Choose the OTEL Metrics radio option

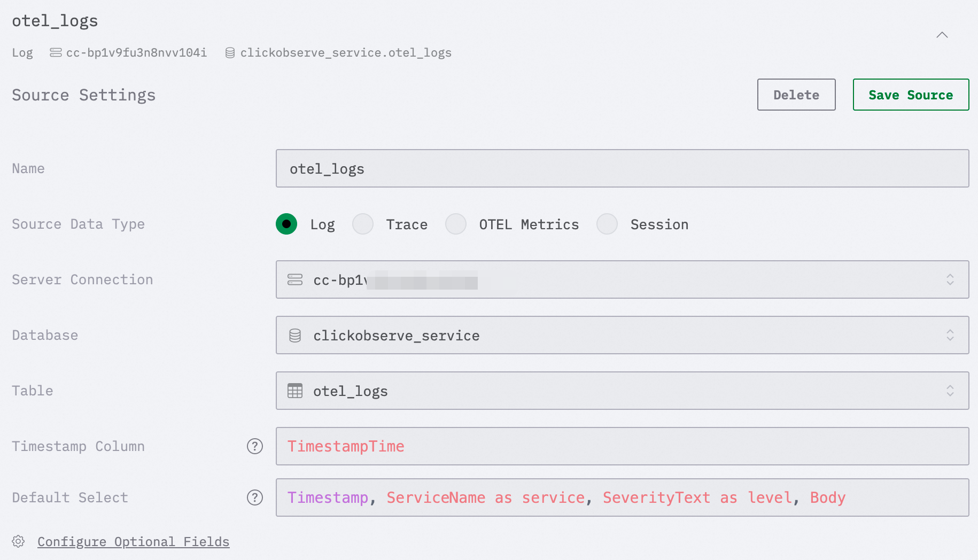(x=456, y=224)
